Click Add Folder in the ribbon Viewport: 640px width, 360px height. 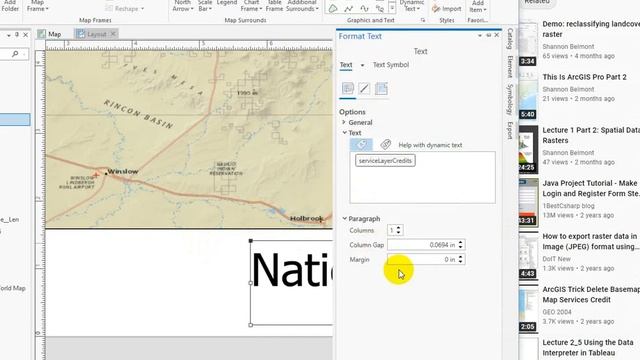(x=10, y=6)
